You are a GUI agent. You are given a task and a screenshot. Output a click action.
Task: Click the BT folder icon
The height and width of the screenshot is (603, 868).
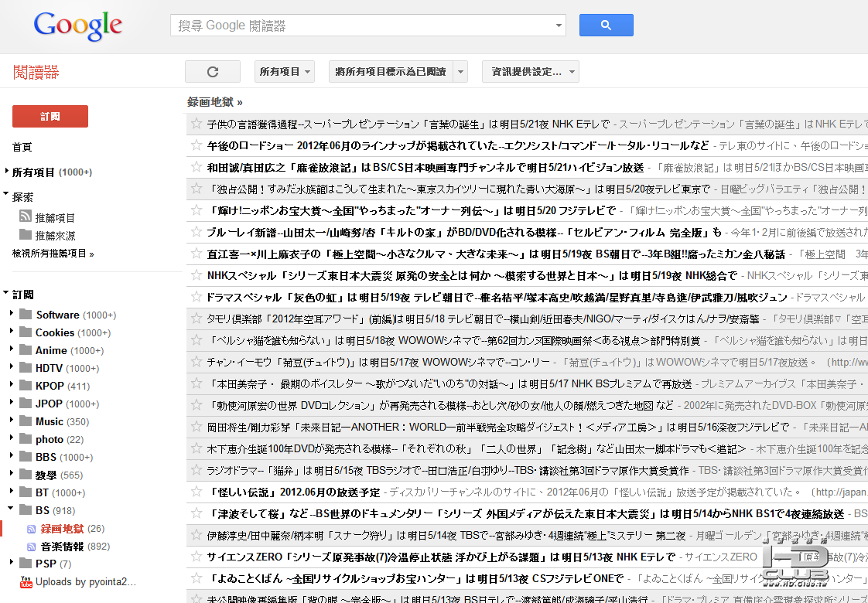pyautogui.click(x=26, y=492)
